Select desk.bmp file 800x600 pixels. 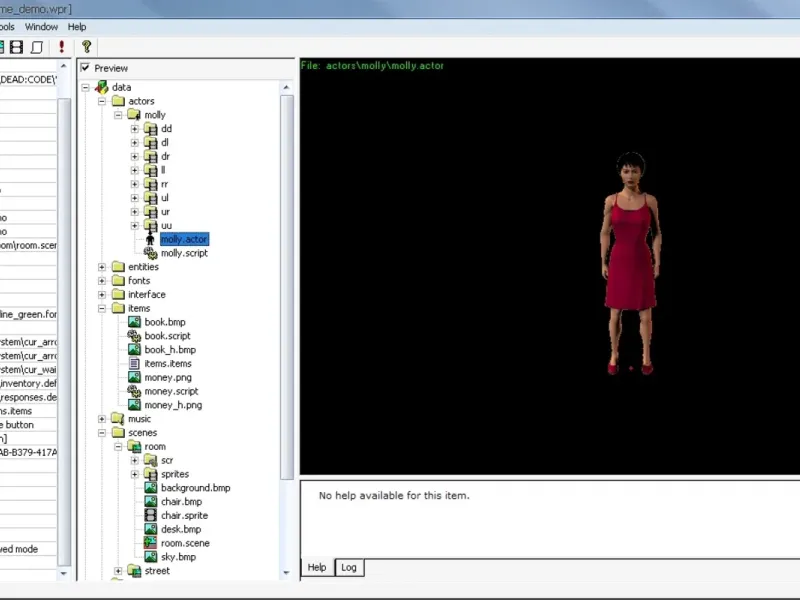click(x=181, y=529)
